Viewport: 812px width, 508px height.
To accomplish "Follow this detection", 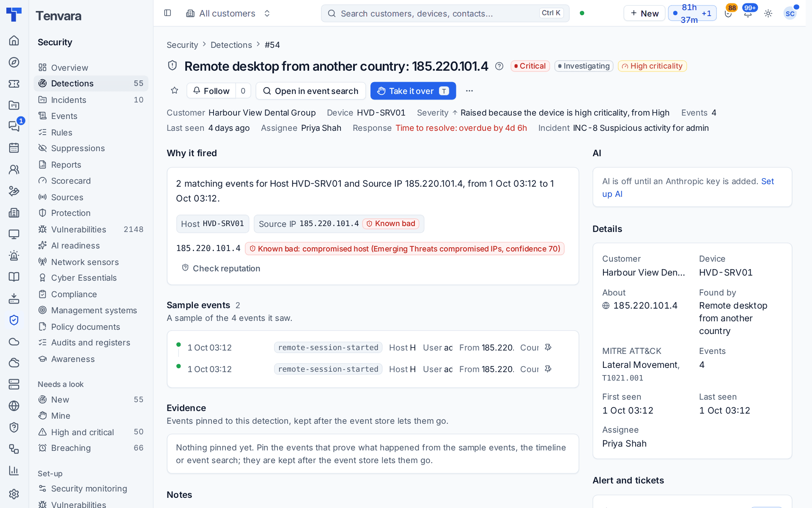I will (211, 91).
